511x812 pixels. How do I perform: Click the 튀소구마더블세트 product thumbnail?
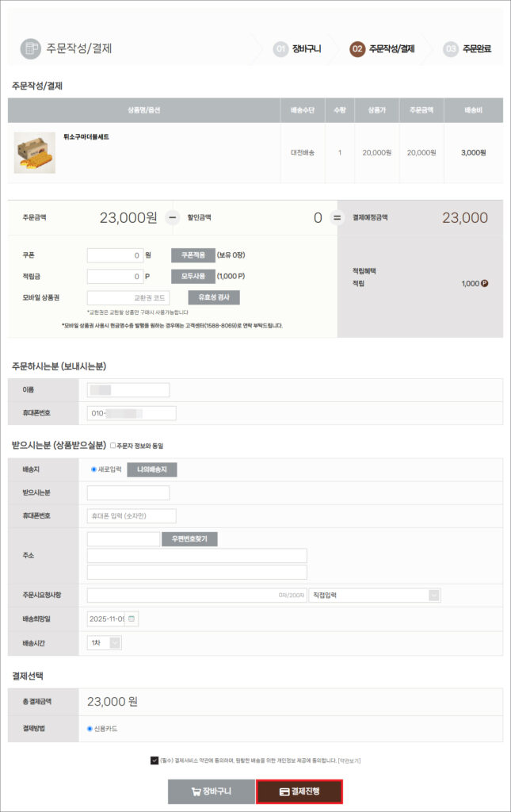(x=34, y=152)
